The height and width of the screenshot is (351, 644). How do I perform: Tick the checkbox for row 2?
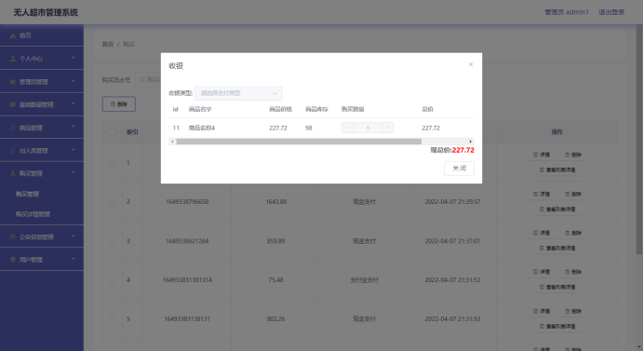coord(112,202)
